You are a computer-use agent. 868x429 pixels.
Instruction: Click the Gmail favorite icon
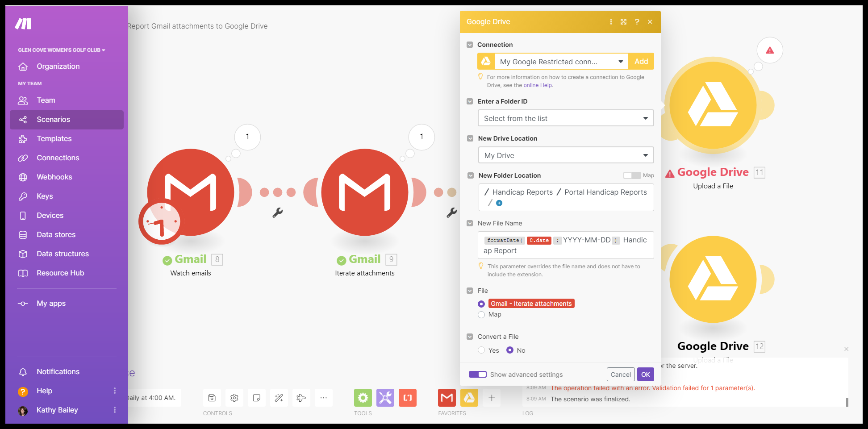[x=447, y=398]
